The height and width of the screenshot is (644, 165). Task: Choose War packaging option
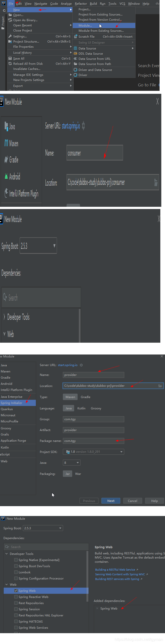point(78,474)
